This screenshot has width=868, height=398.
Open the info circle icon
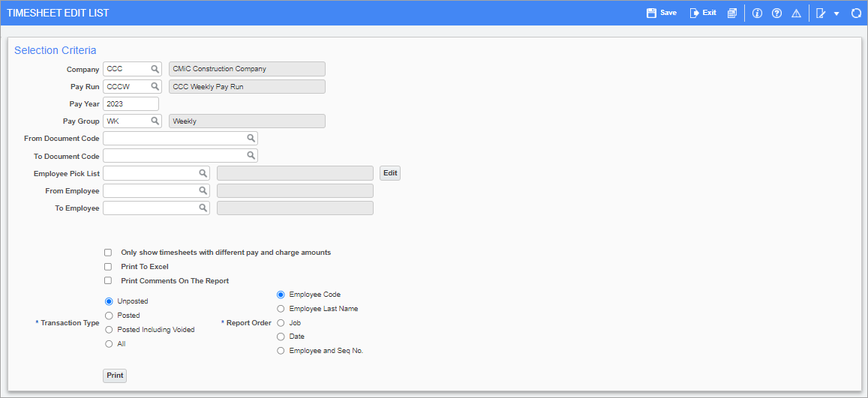tap(757, 13)
